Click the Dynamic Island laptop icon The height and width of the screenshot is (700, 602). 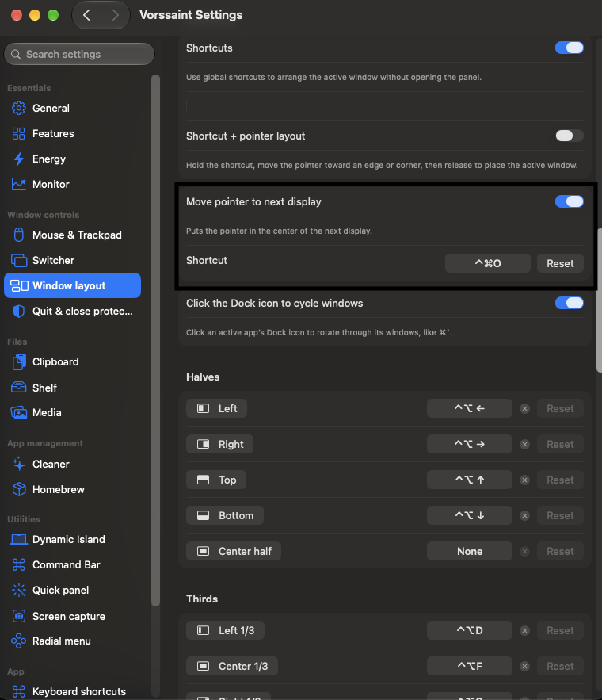(x=19, y=539)
